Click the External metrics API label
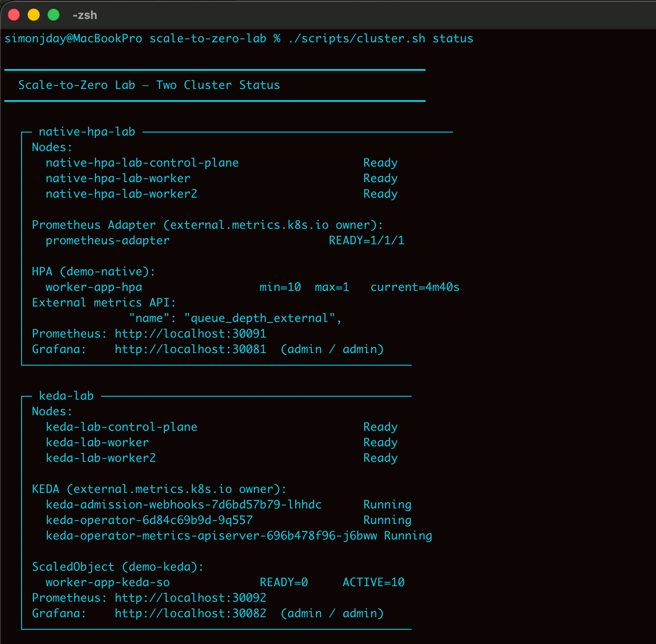656x644 pixels. (104, 303)
